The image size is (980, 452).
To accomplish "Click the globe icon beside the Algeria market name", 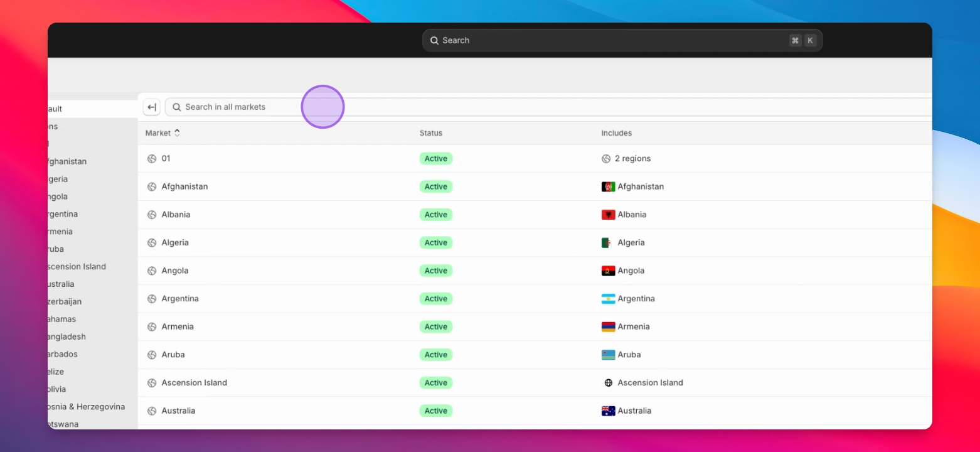I will [152, 243].
